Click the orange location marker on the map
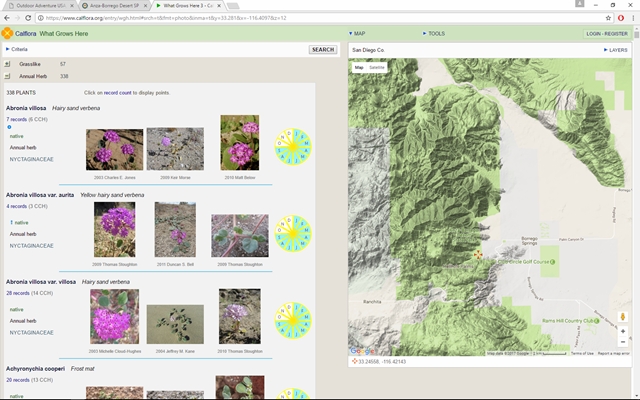The width and height of the screenshot is (640, 400). (x=478, y=255)
